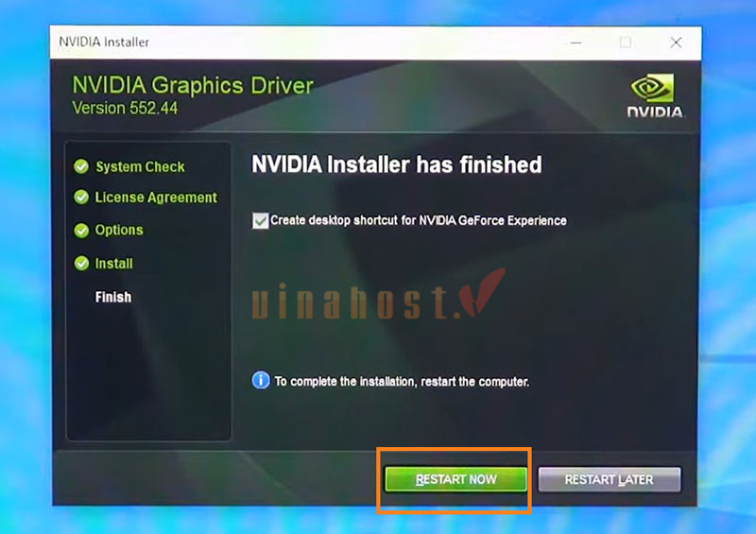This screenshot has width=756, height=534.
Task: Close the NVIDIA Installer window
Action: pyautogui.click(x=676, y=43)
